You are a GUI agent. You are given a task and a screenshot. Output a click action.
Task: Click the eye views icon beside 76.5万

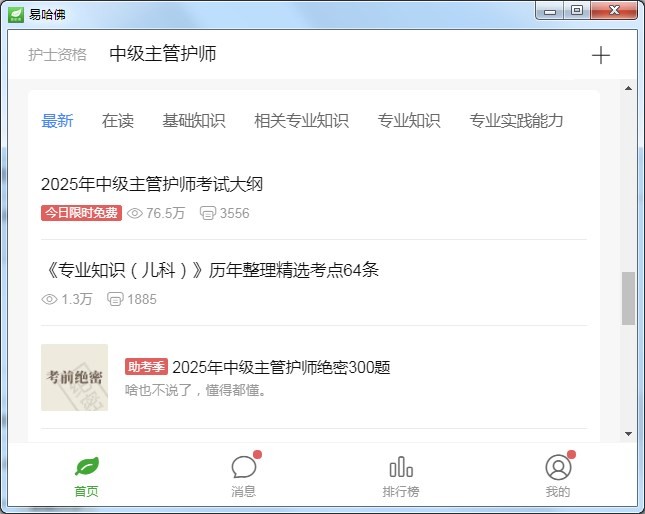coord(135,213)
